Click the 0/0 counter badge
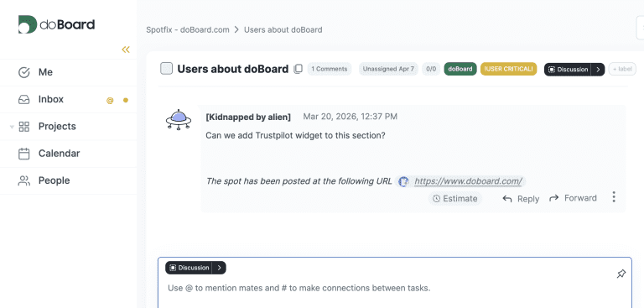 click(431, 69)
